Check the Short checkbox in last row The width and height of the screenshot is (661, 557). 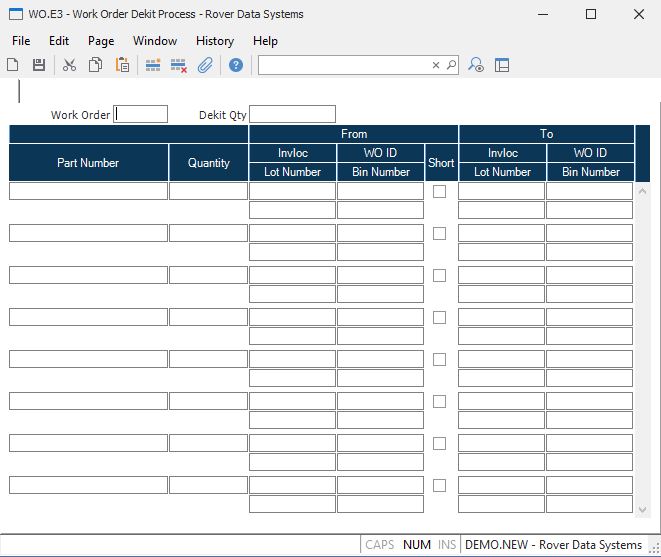pos(440,485)
